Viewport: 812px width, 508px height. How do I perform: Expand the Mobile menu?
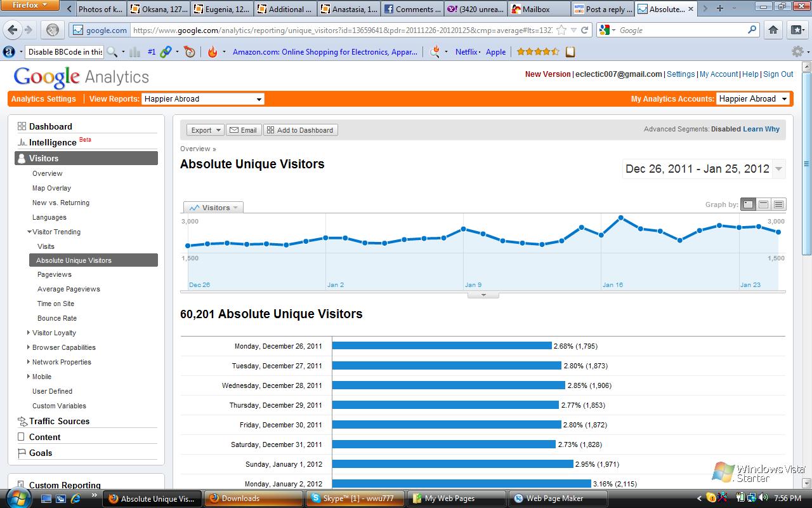point(29,377)
